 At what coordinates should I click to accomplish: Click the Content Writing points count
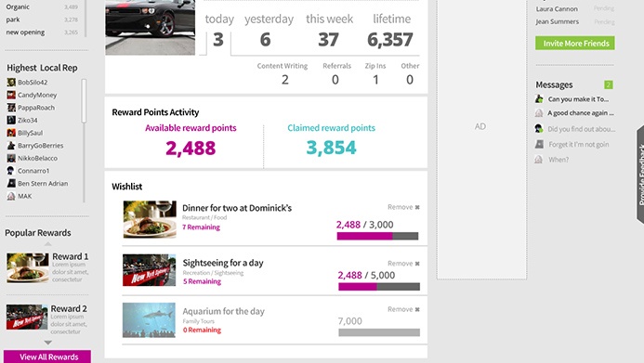tap(285, 80)
